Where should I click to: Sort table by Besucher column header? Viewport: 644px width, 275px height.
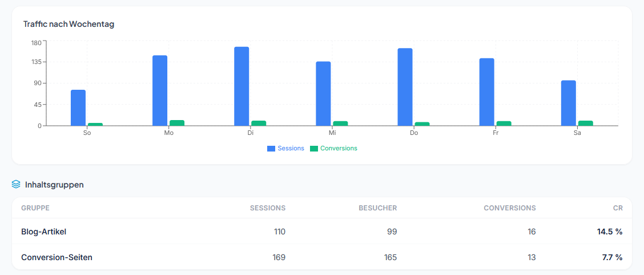[x=379, y=208]
